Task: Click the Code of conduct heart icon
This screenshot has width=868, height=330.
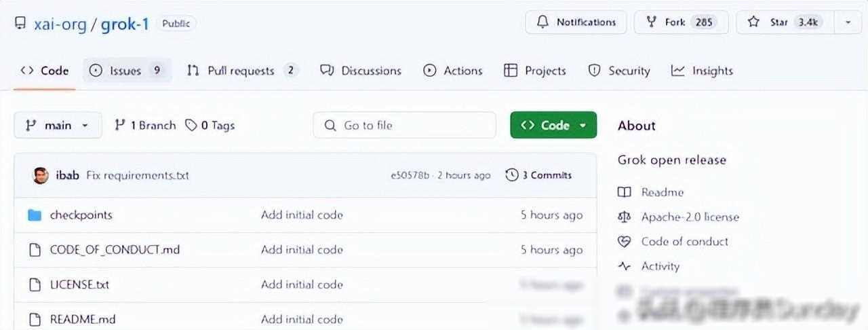Action: [x=624, y=242]
